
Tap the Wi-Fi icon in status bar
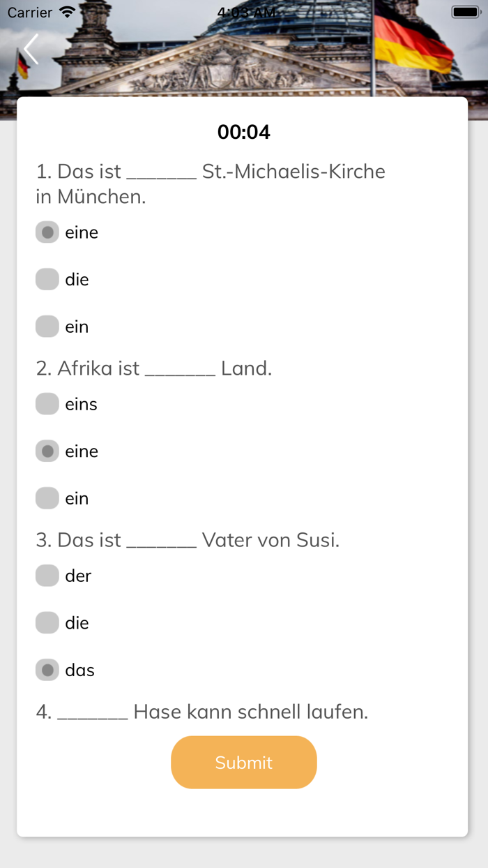click(x=67, y=12)
